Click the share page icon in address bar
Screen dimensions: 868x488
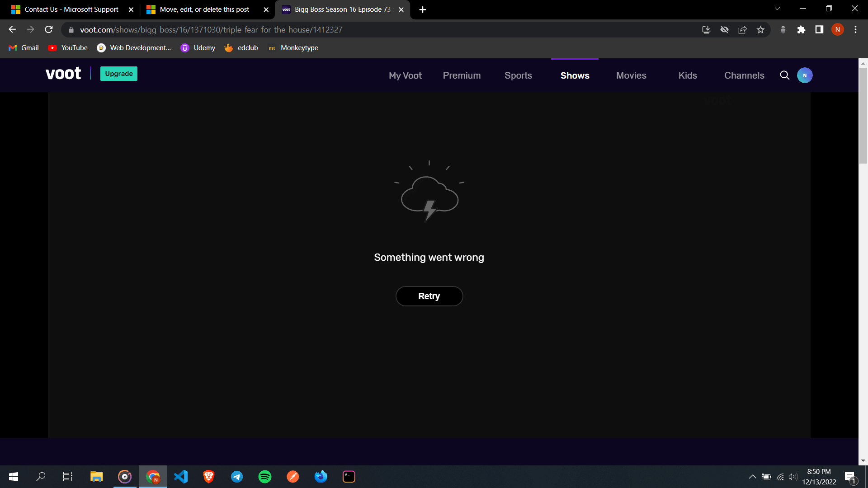pyautogui.click(x=742, y=30)
